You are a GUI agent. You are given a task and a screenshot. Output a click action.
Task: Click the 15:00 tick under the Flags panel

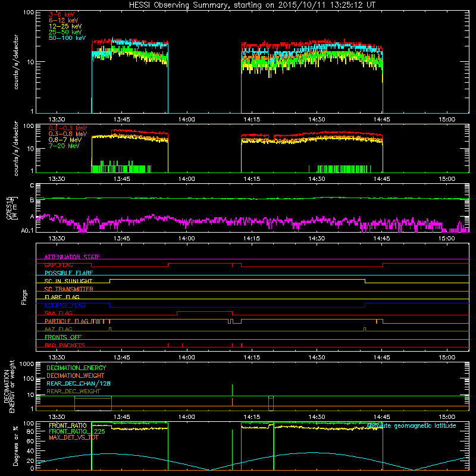click(x=447, y=358)
